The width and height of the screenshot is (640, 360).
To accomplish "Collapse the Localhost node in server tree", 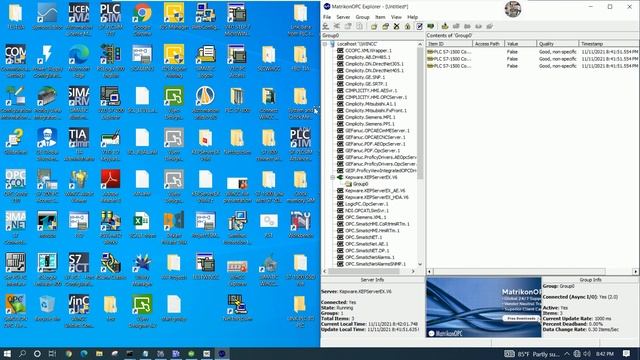I will point(325,44).
